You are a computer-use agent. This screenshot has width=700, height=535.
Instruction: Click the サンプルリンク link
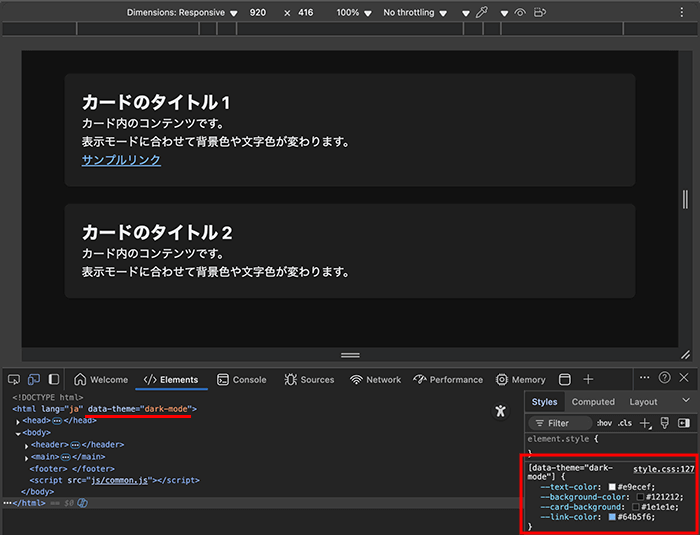121,160
